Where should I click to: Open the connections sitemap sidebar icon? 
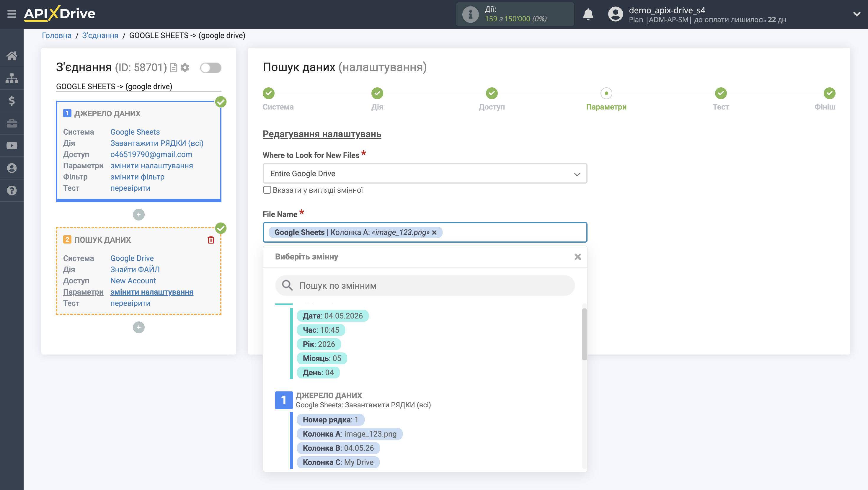pyautogui.click(x=12, y=78)
